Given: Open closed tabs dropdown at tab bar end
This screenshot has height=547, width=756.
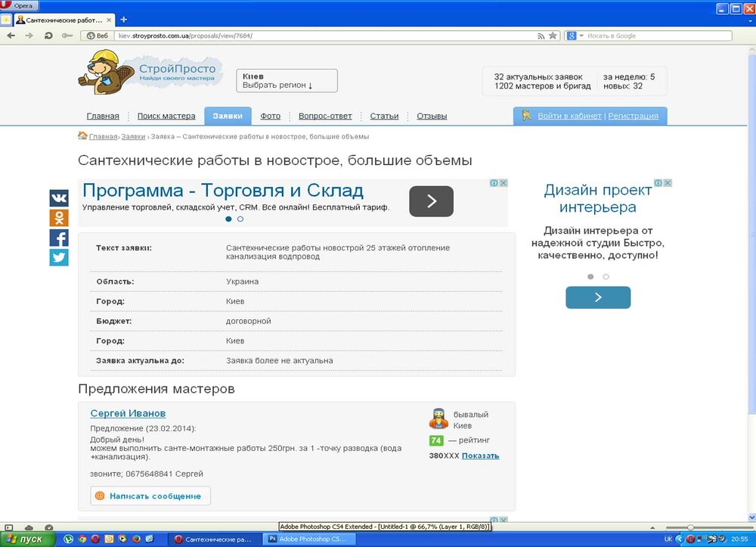Looking at the screenshot, I should [750, 20].
